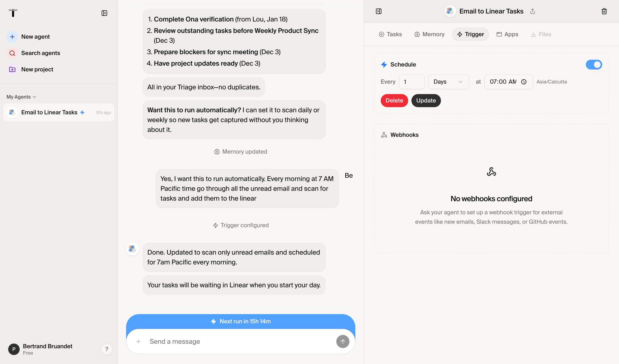This screenshot has width=619, height=364.
Task: Open the Tasks tab
Action: (x=390, y=34)
